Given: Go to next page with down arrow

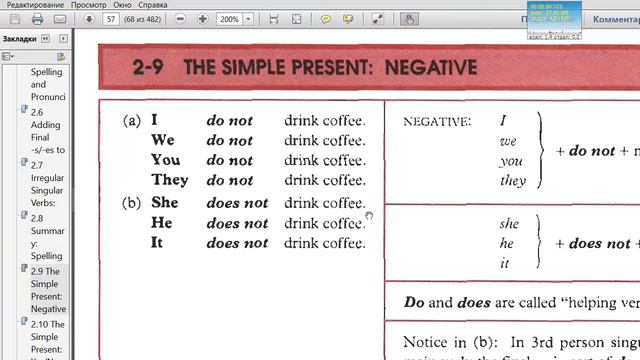Looking at the screenshot, I should tap(89, 19).
